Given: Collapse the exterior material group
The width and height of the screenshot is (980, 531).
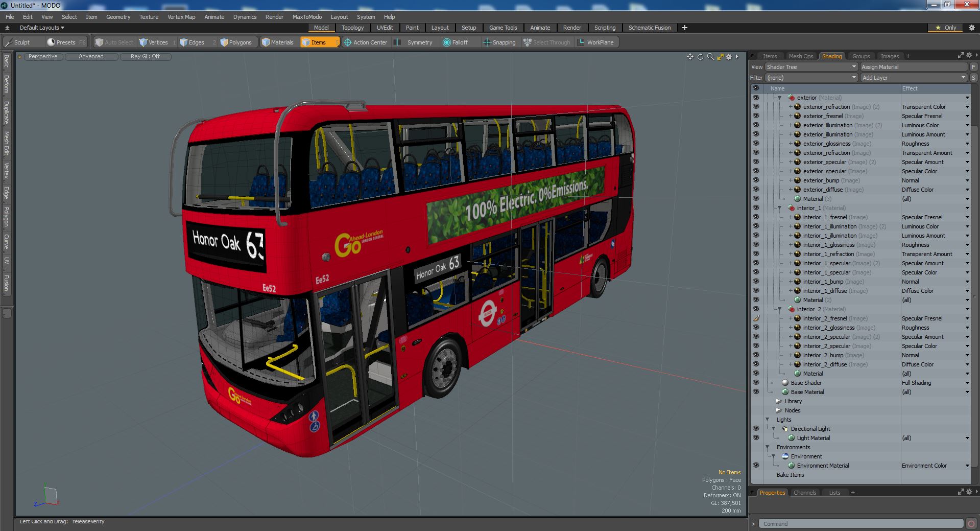Looking at the screenshot, I should pos(779,98).
